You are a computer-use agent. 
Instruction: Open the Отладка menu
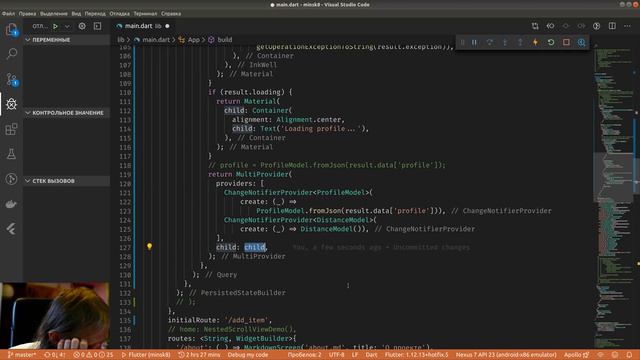click(120, 13)
